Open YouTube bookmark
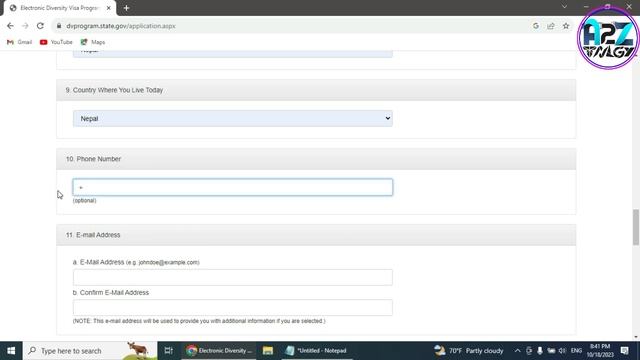This screenshot has width=640, height=360. pyautogui.click(x=56, y=42)
